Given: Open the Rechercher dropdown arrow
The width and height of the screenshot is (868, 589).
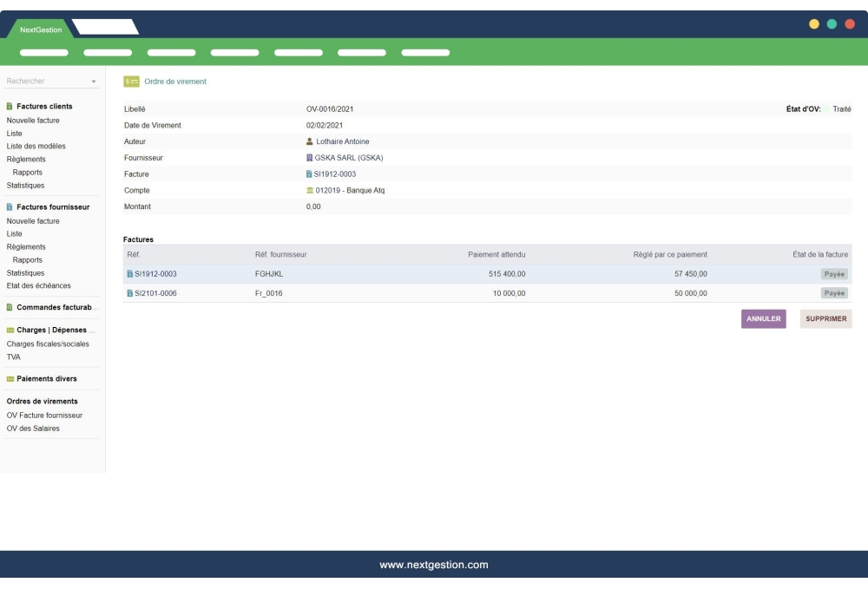Looking at the screenshot, I should tap(95, 81).
